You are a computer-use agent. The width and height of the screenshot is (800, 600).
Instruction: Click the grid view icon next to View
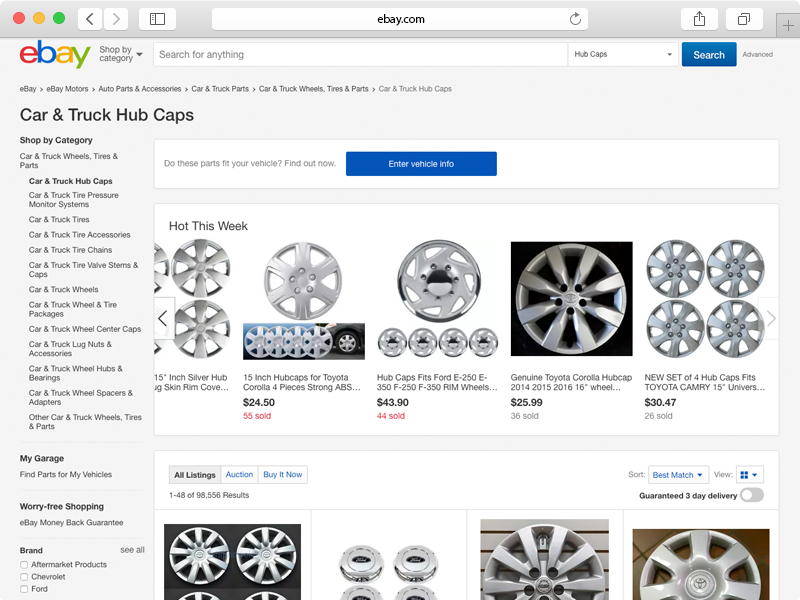(x=744, y=475)
